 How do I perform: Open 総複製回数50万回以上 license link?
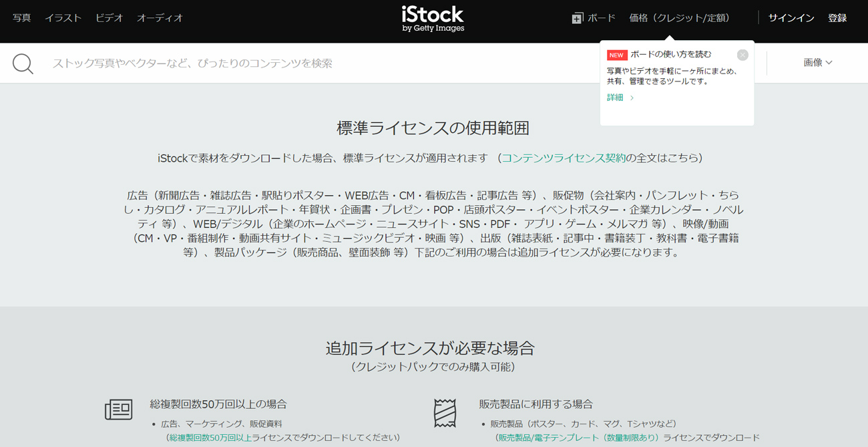pyautogui.click(x=210, y=438)
